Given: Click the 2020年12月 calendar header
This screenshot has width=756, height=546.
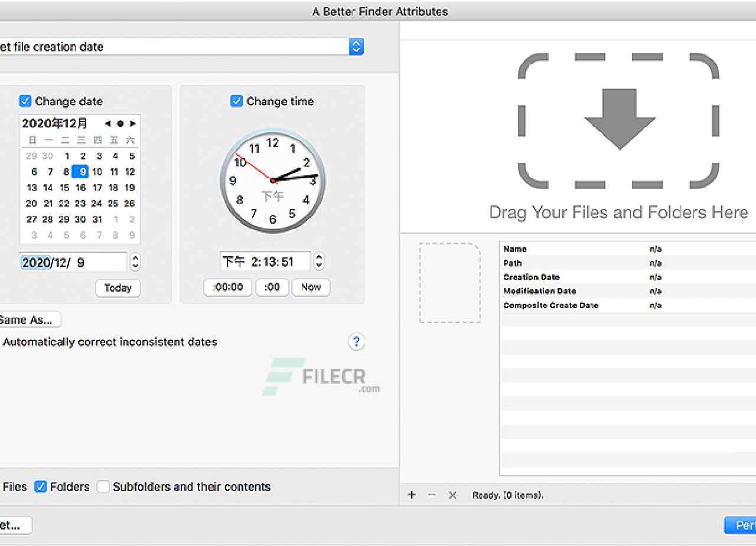Looking at the screenshot, I should (55, 123).
